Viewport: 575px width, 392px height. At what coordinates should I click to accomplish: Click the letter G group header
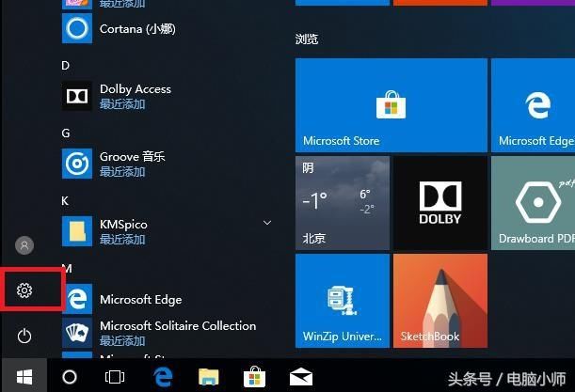[x=66, y=133]
